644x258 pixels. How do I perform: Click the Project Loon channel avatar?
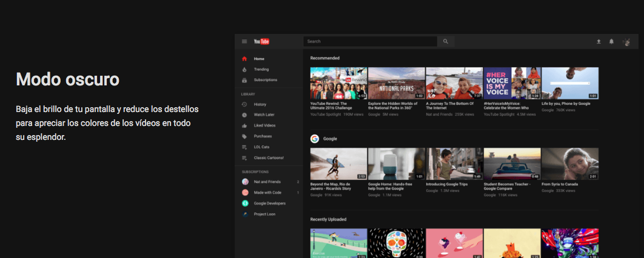pyautogui.click(x=245, y=214)
